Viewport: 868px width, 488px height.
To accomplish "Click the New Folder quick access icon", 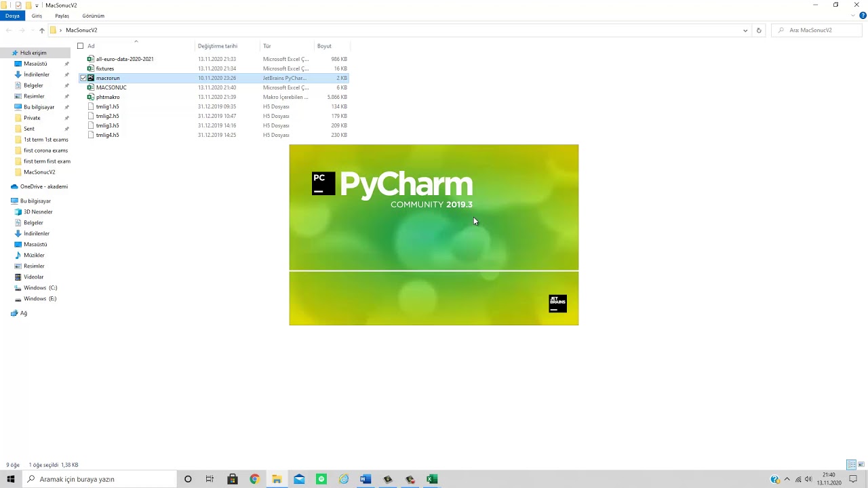I will [28, 5].
